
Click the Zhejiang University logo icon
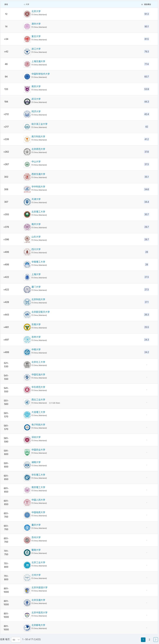27,51
